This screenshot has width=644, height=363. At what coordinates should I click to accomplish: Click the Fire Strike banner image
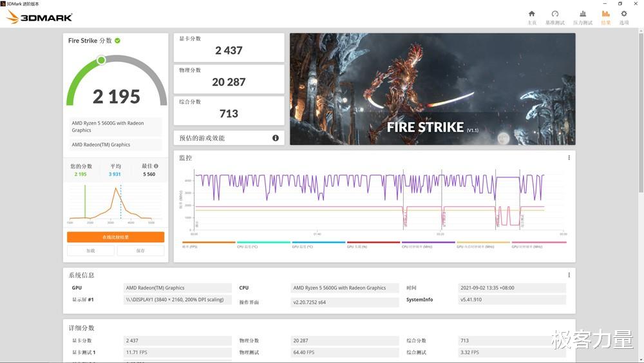[x=433, y=89]
